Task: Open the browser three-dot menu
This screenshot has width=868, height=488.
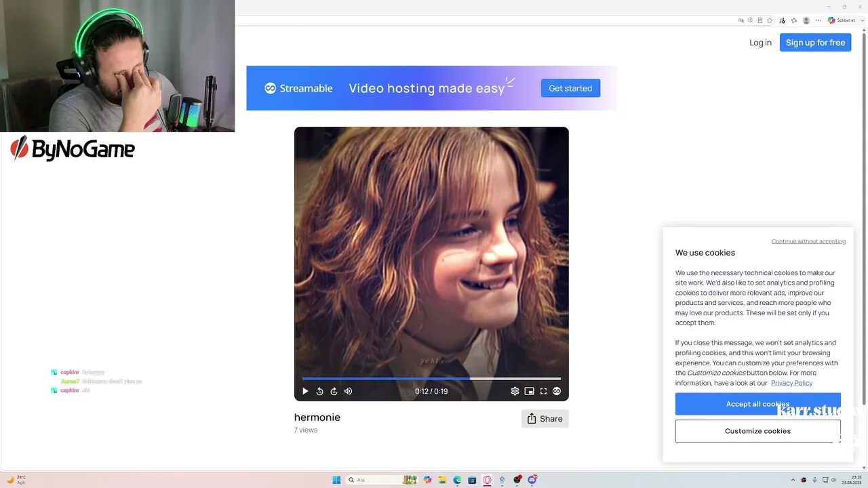Action: click(818, 20)
